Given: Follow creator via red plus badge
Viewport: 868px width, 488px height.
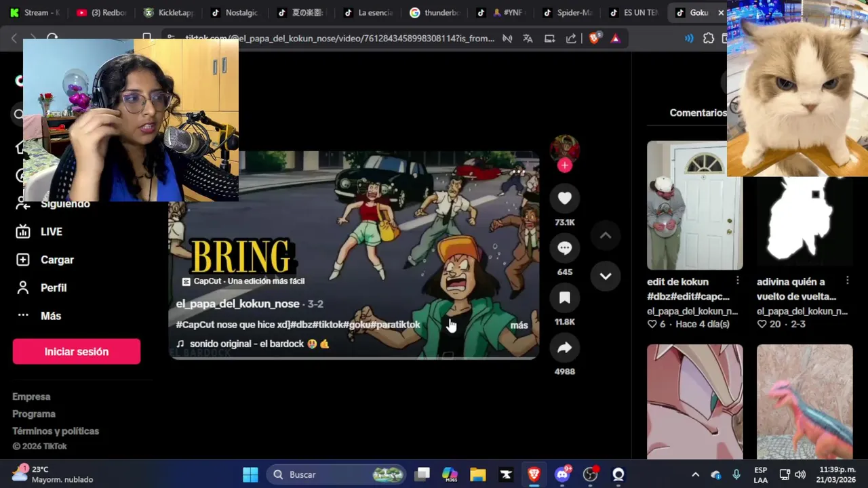Looking at the screenshot, I should point(564,165).
